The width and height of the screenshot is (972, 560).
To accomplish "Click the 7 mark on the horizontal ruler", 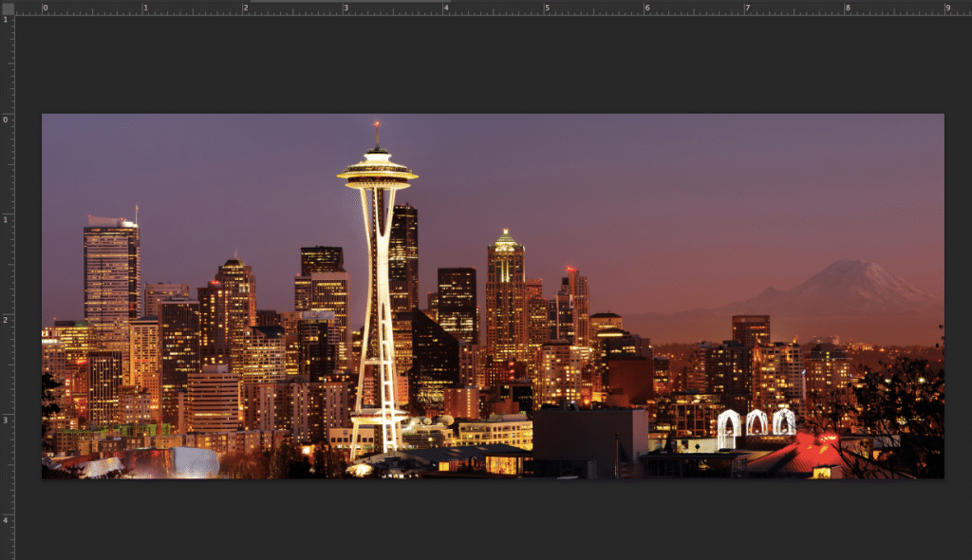I will (750, 9).
